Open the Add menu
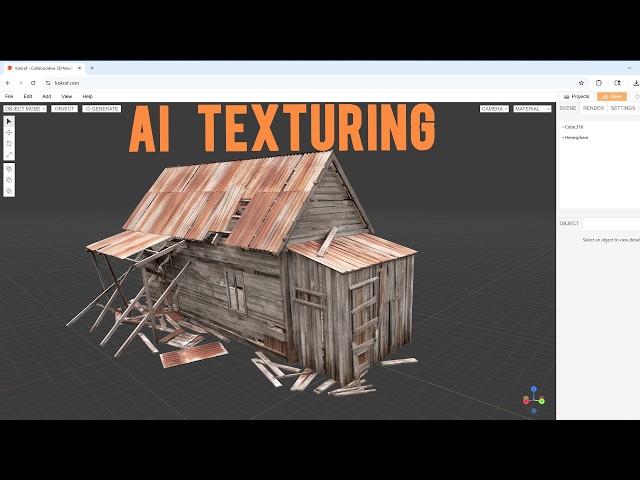Viewport: 640px width, 480px height. [x=47, y=96]
